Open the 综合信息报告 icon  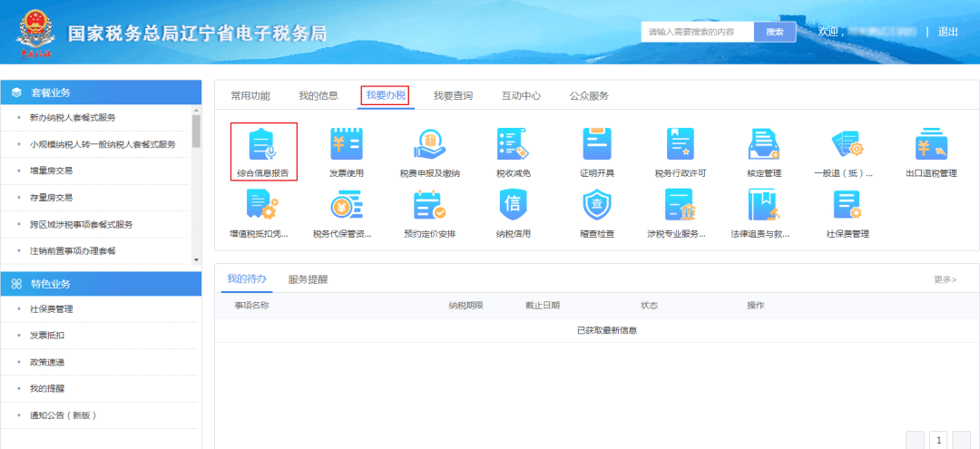263,151
